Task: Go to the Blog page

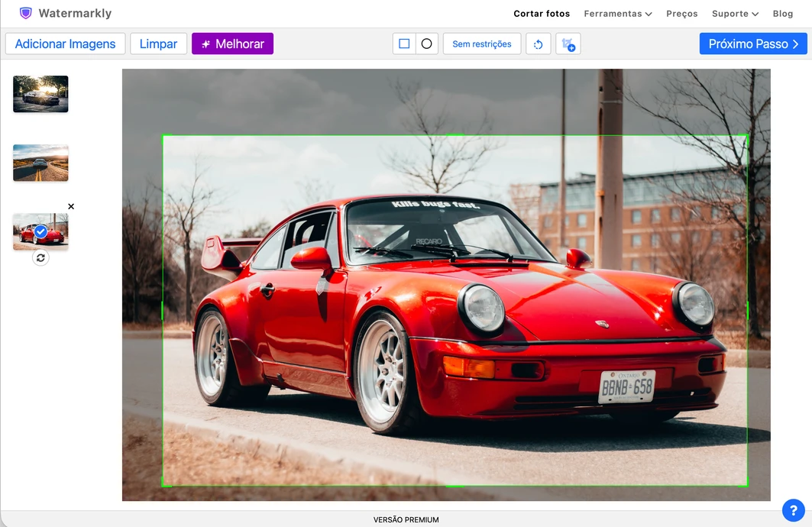Action: pos(782,14)
